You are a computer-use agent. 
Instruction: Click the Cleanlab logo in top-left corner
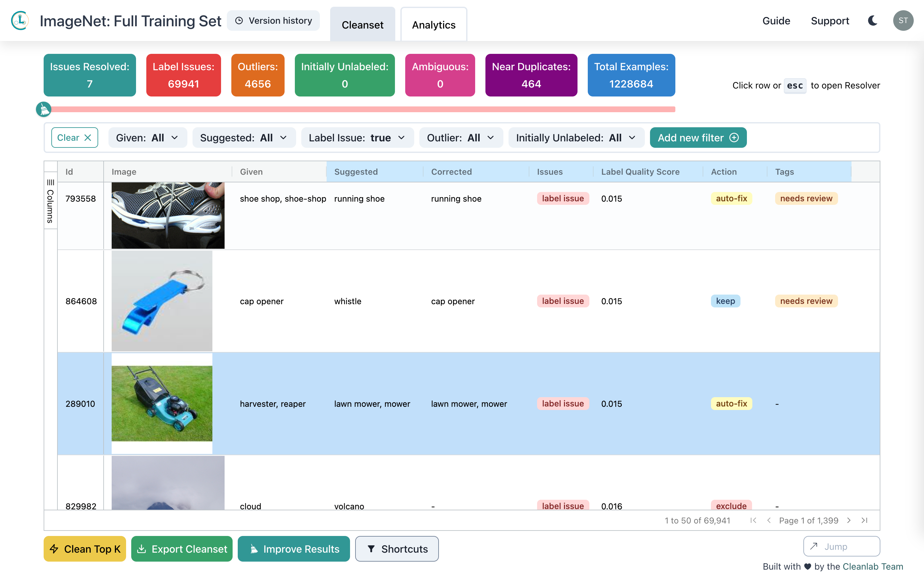pos(20,21)
